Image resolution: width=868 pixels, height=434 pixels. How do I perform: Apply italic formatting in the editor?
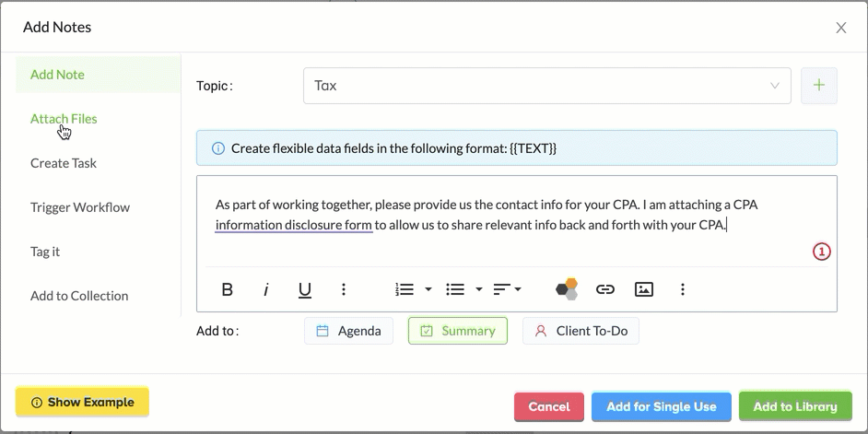pyautogui.click(x=266, y=289)
